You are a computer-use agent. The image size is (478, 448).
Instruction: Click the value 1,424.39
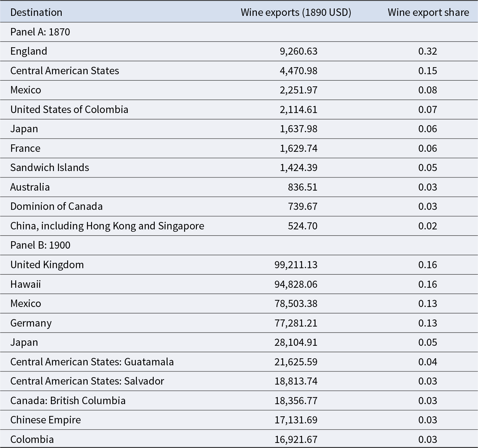point(299,168)
